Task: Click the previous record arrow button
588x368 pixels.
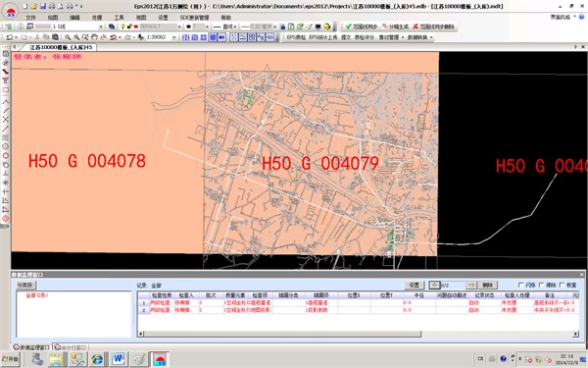Action: coord(434,285)
